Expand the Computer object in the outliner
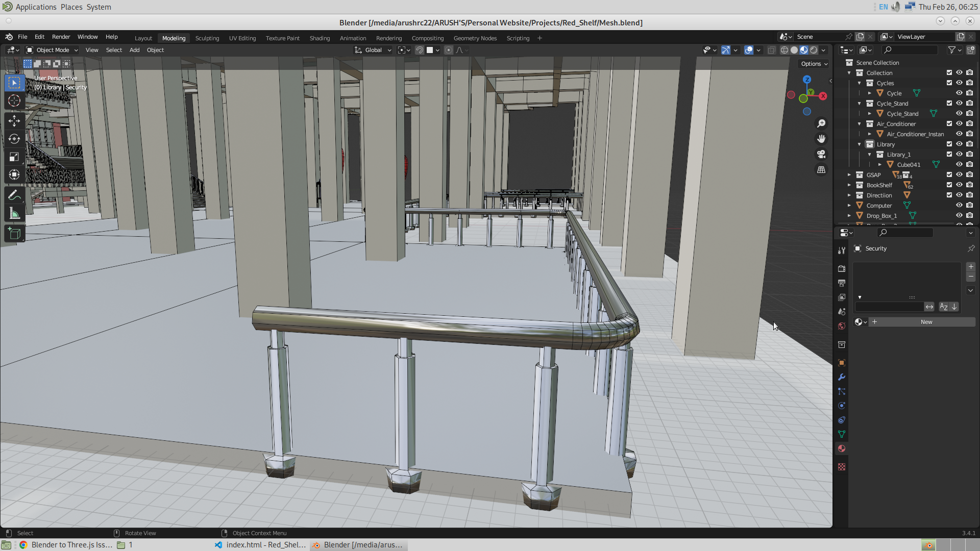The height and width of the screenshot is (551, 980). (x=849, y=205)
